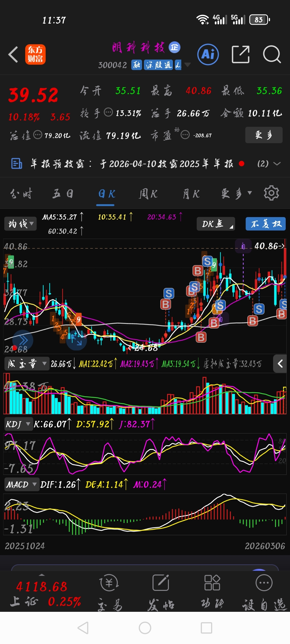This screenshot has height=644, width=290.
Task: Tap MA5:35.27 moving average value
Action: click(x=63, y=217)
